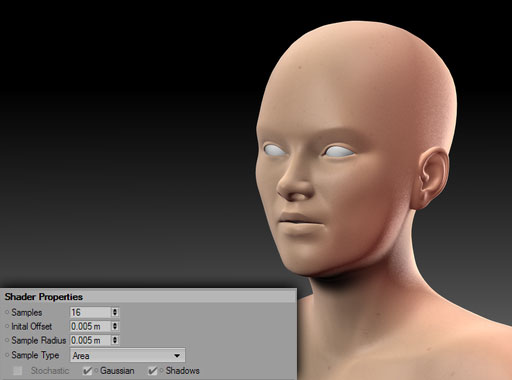The width and height of the screenshot is (512, 380).
Task: Click the Inital Offset field 0.005 m
Action: tap(90, 326)
